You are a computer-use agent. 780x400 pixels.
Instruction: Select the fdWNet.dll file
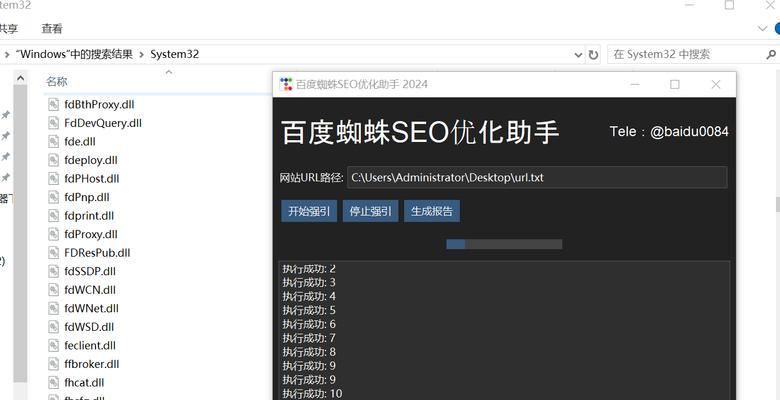(x=92, y=308)
